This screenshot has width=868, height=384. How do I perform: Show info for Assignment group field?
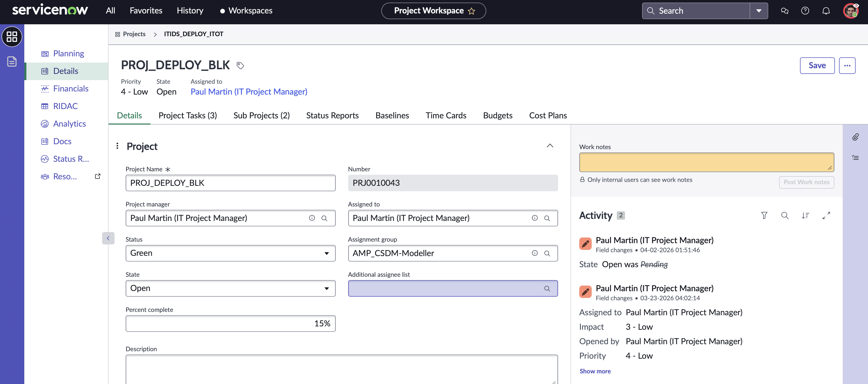534,253
